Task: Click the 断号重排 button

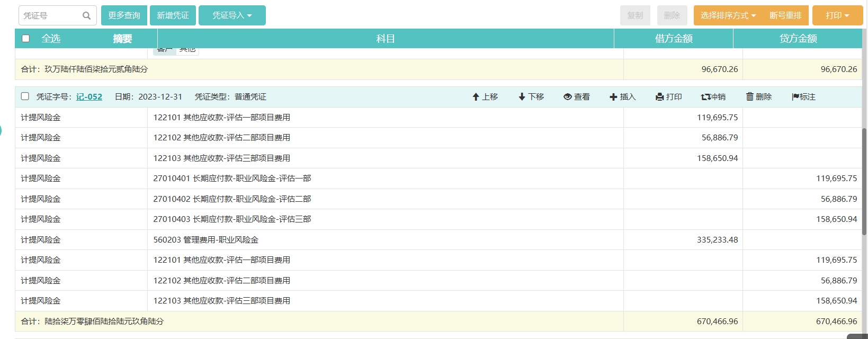Action: pos(785,16)
